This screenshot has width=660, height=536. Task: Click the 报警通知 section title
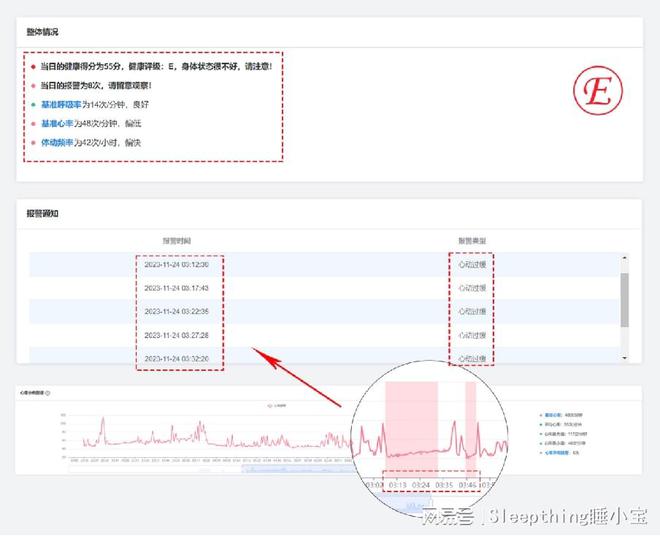[42, 213]
